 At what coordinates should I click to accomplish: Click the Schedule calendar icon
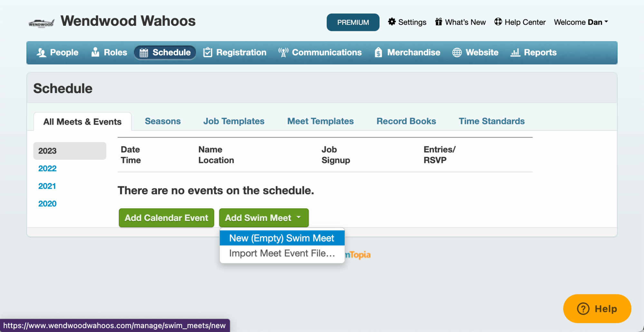click(x=144, y=52)
